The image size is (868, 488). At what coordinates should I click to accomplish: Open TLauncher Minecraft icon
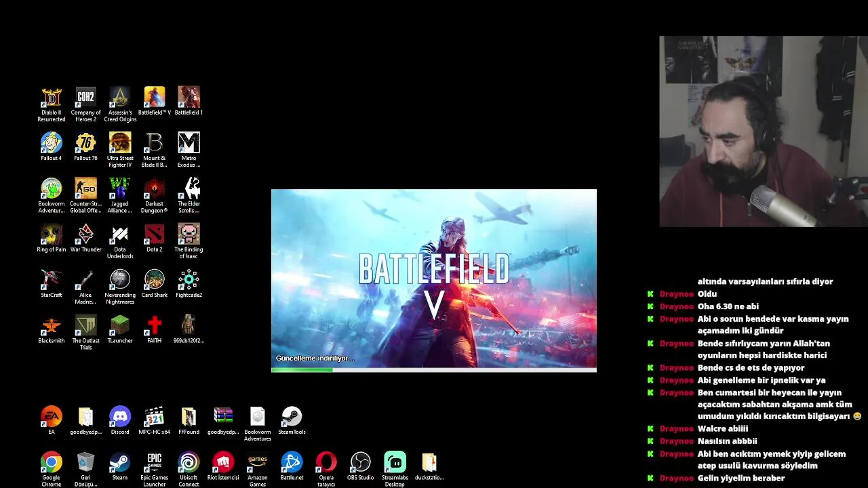[120, 329]
